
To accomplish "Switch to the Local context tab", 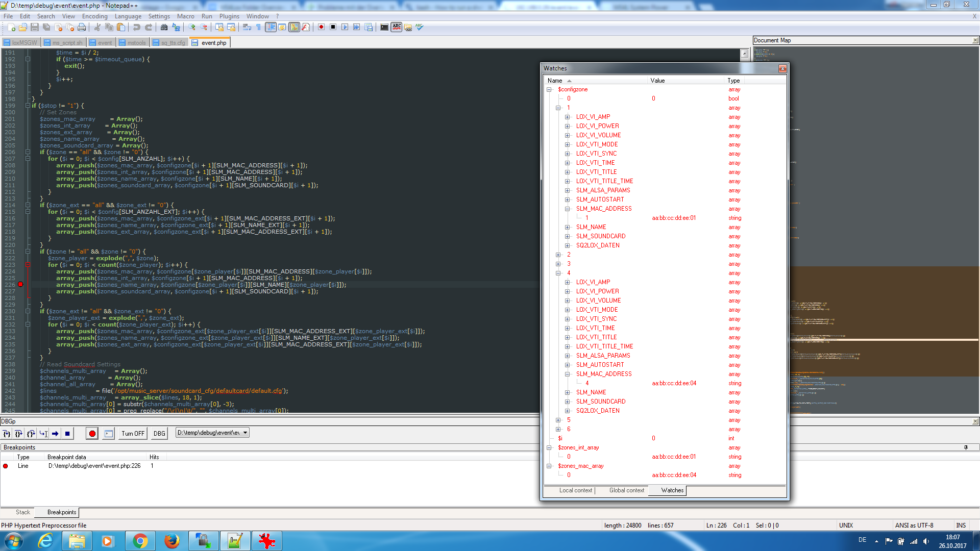I will 575,490.
